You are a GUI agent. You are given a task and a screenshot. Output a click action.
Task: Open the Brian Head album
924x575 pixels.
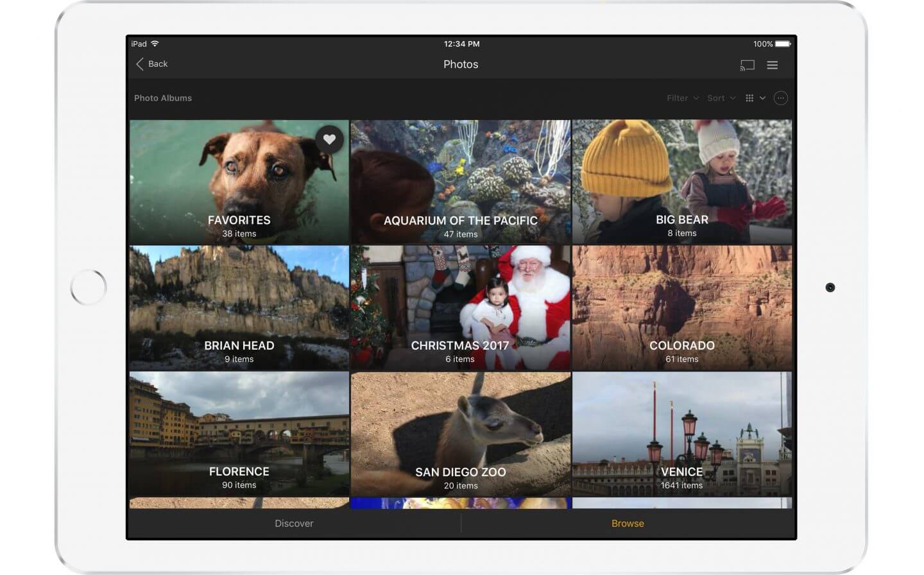(239, 307)
